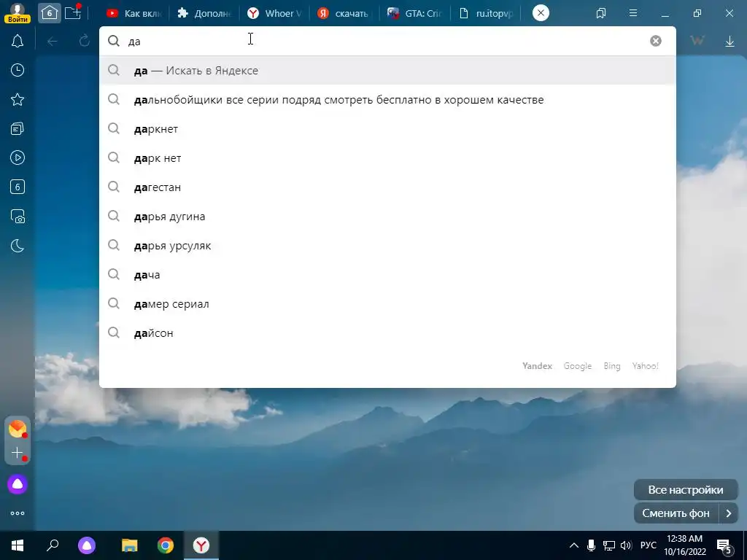Choose the дайсон suggestion
The image size is (747, 560).
387,332
